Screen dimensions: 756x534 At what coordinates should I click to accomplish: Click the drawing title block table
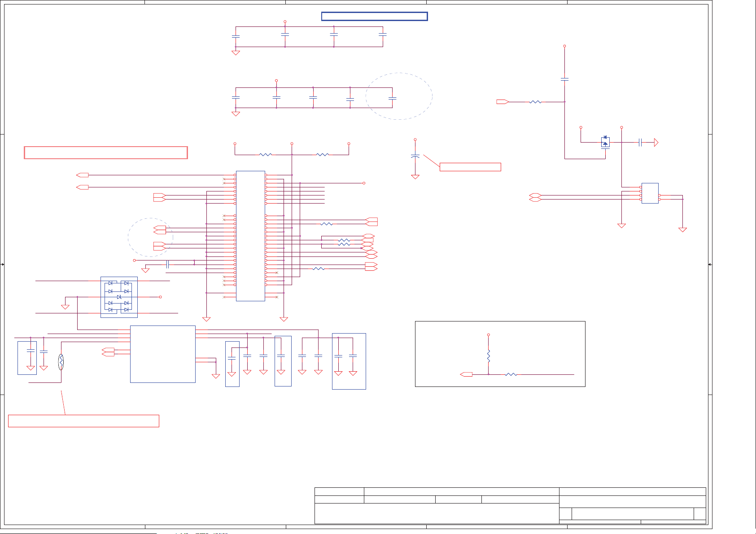pyautogui.click(x=510, y=506)
